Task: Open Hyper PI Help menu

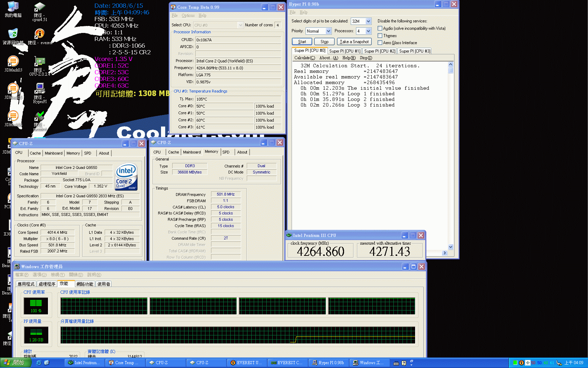Action: coord(303,12)
